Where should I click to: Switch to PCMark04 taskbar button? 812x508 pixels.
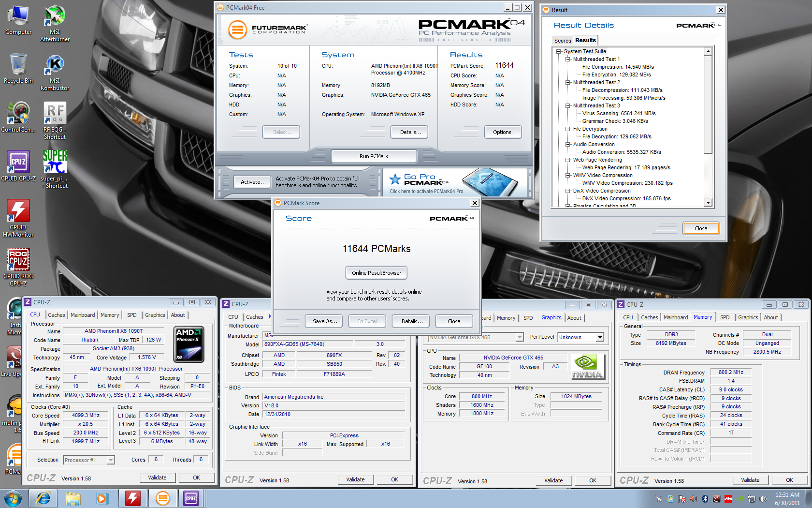coord(163,498)
